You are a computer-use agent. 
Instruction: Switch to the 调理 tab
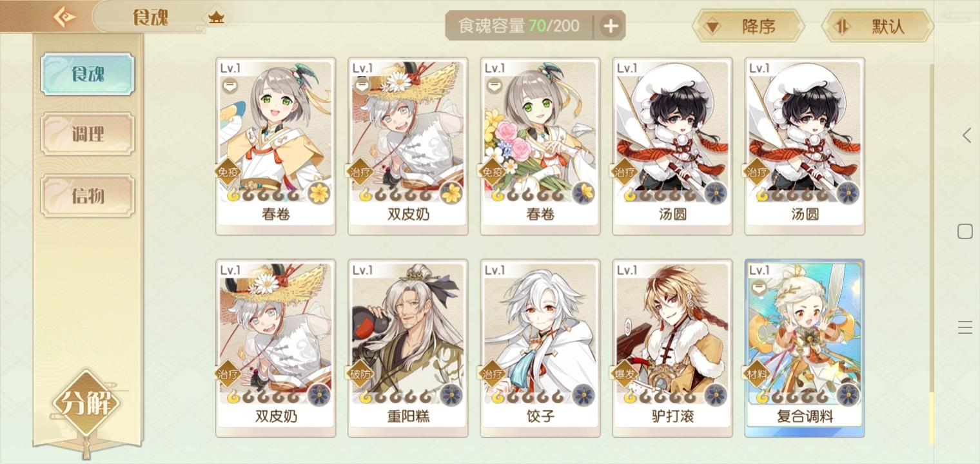click(x=88, y=135)
